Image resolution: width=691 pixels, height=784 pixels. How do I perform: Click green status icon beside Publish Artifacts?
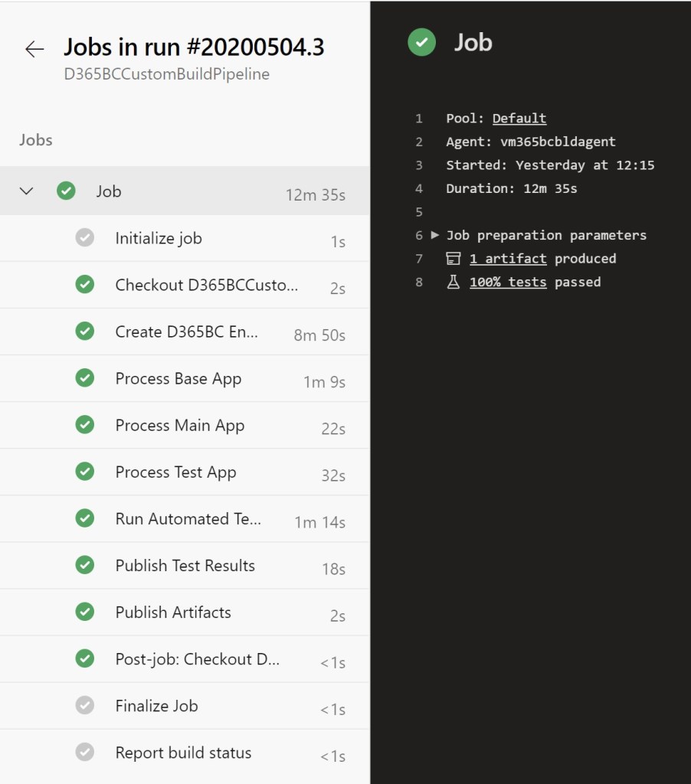click(84, 612)
